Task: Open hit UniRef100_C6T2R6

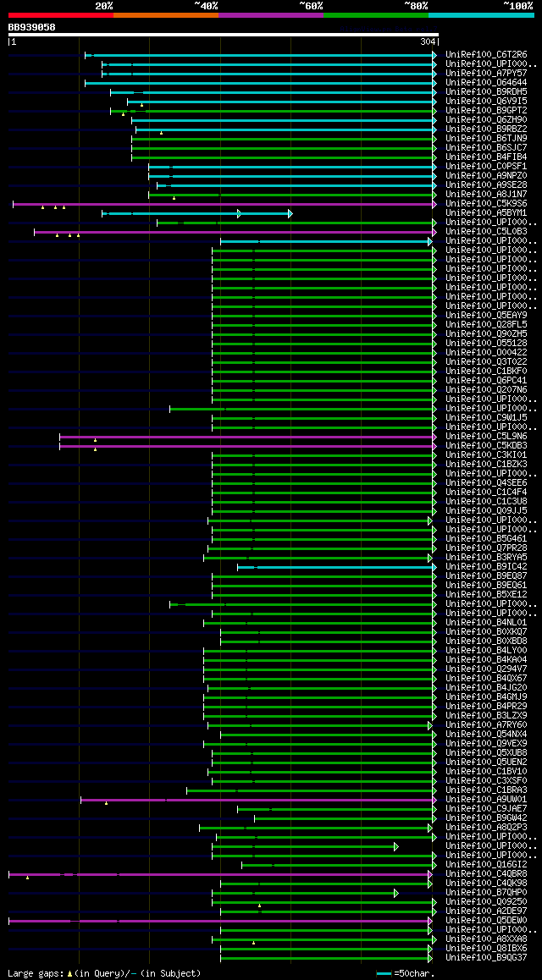Action: (x=486, y=55)
